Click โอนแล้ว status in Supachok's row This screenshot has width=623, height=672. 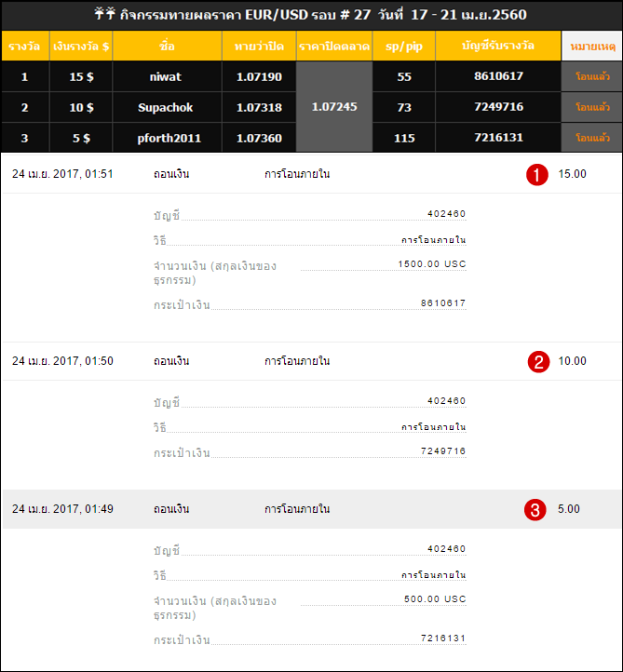(592, 107)
